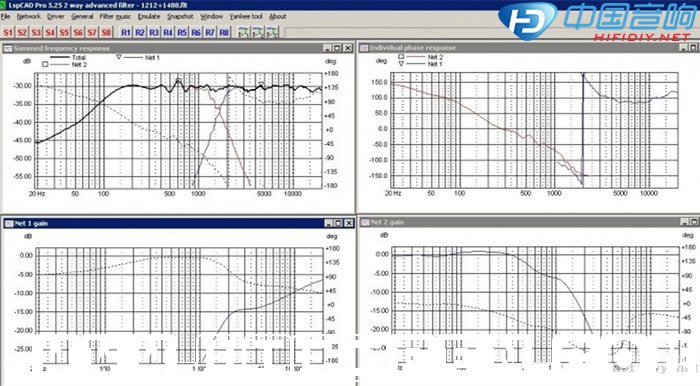Select the R8 snapshot recall icon
Screen dimensions: 700x386
pyautogui.click(x=224, y=33)
